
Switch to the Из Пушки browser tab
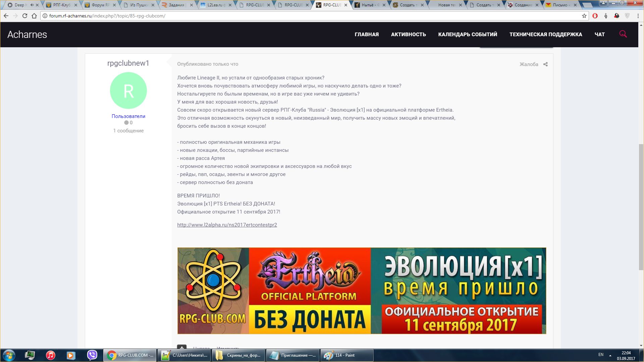(138, 5)
